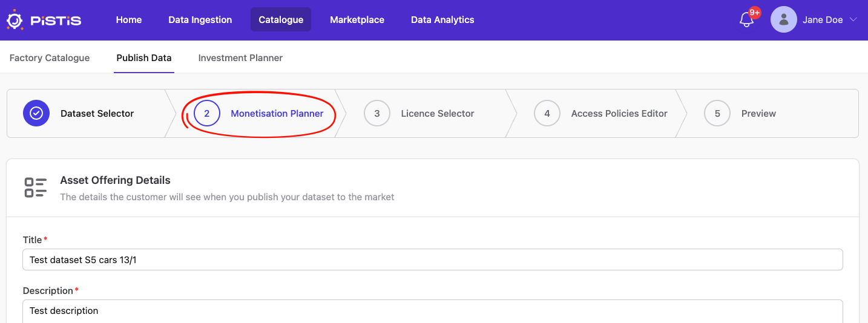Select the Catalogue menu item
Viewport: 868px width, 323px height.
(x=281, y=20)
